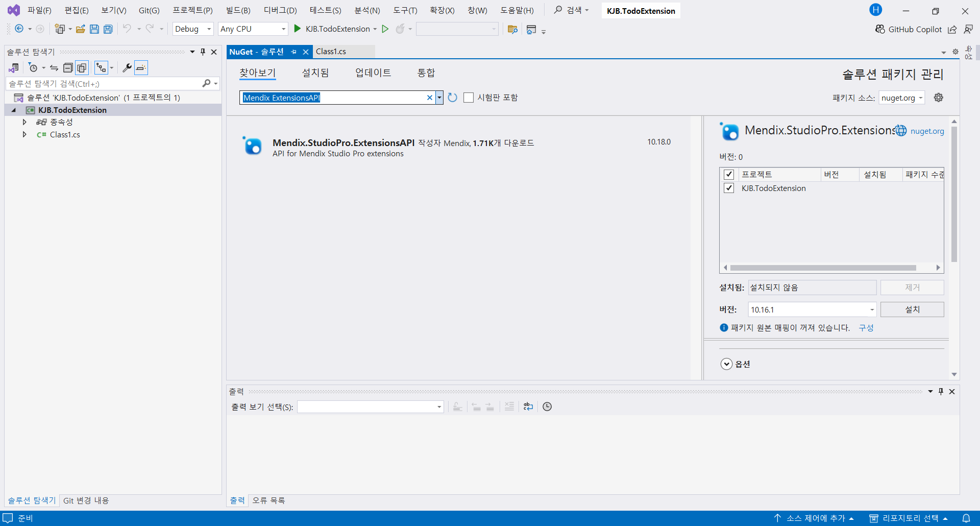Open the Git(G) menu

(149, 10)
